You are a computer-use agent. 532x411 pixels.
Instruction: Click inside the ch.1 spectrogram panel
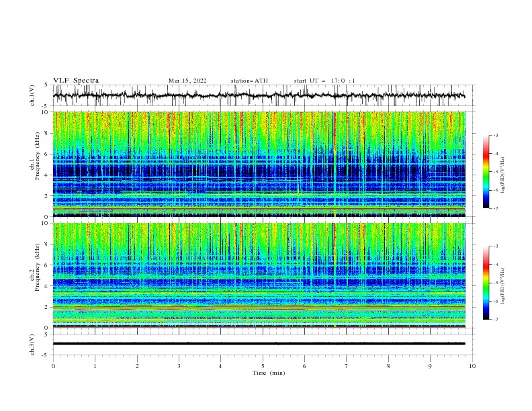tap(259, 164)
